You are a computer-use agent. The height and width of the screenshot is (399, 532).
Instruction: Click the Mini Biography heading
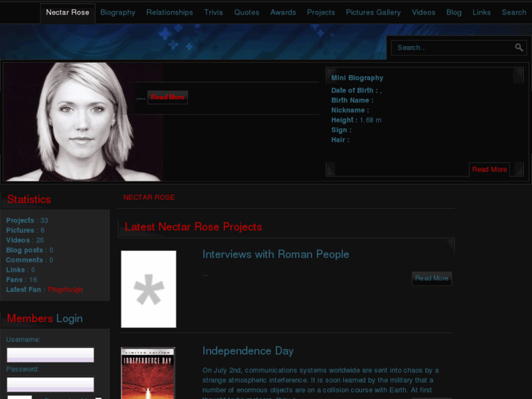(x=357, y=78)
